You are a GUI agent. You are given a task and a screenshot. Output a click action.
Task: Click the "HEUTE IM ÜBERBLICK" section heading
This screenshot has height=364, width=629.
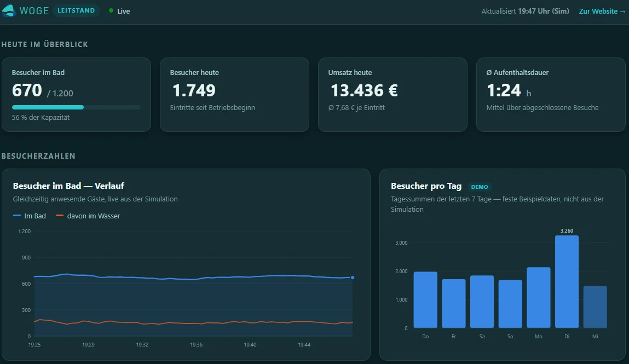click(x=44, y=44)
